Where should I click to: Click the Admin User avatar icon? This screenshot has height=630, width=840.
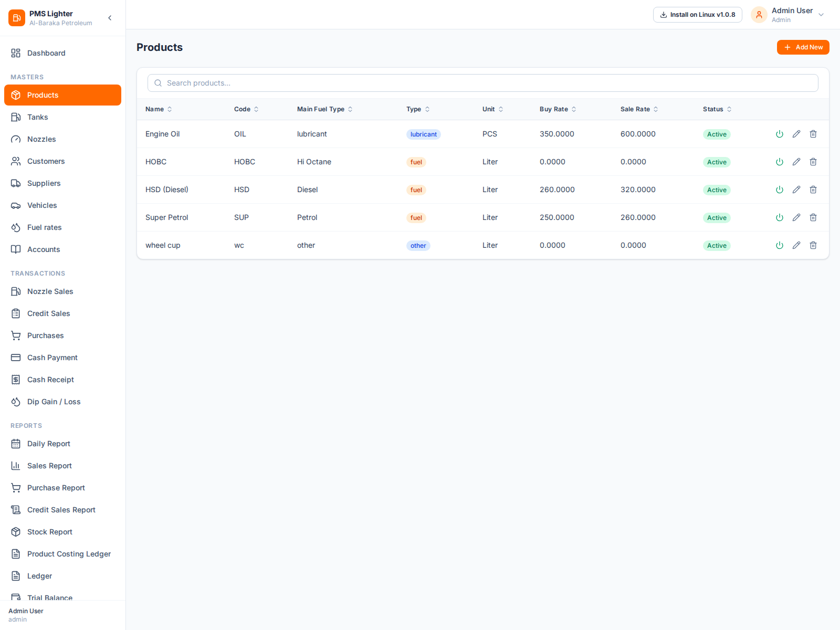759,15
